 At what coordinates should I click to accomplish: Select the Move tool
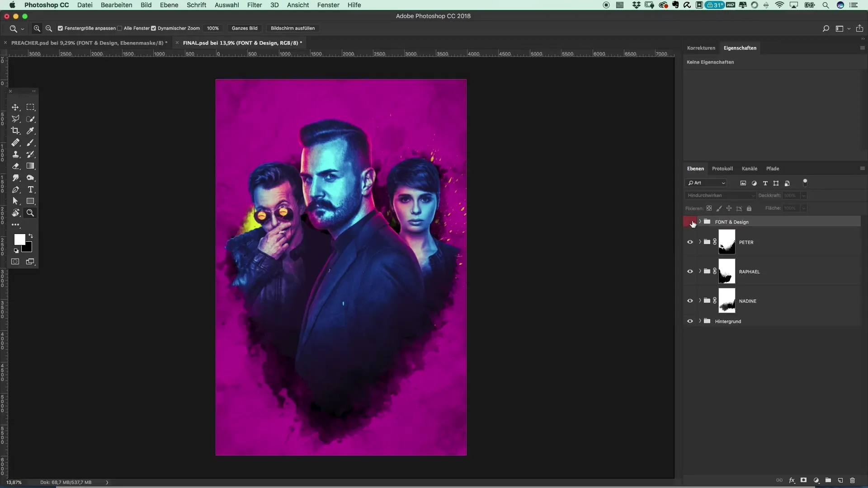(x=15, y=108)
